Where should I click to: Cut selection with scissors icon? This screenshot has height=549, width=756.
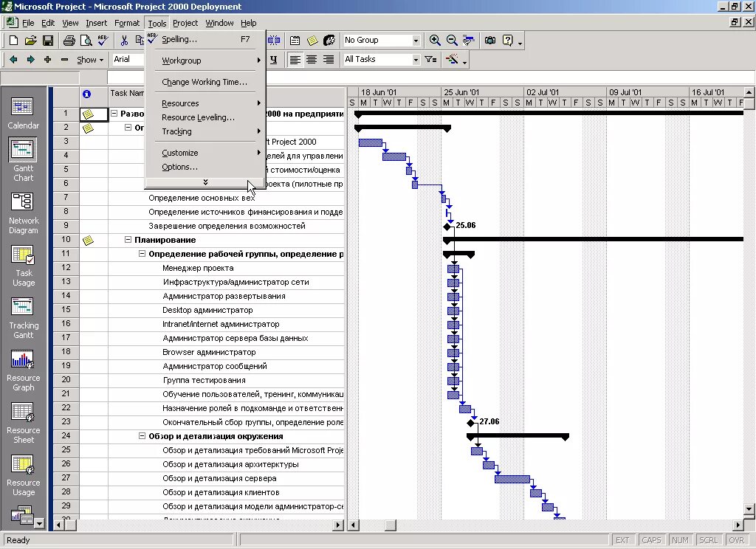tap(124, 41)
